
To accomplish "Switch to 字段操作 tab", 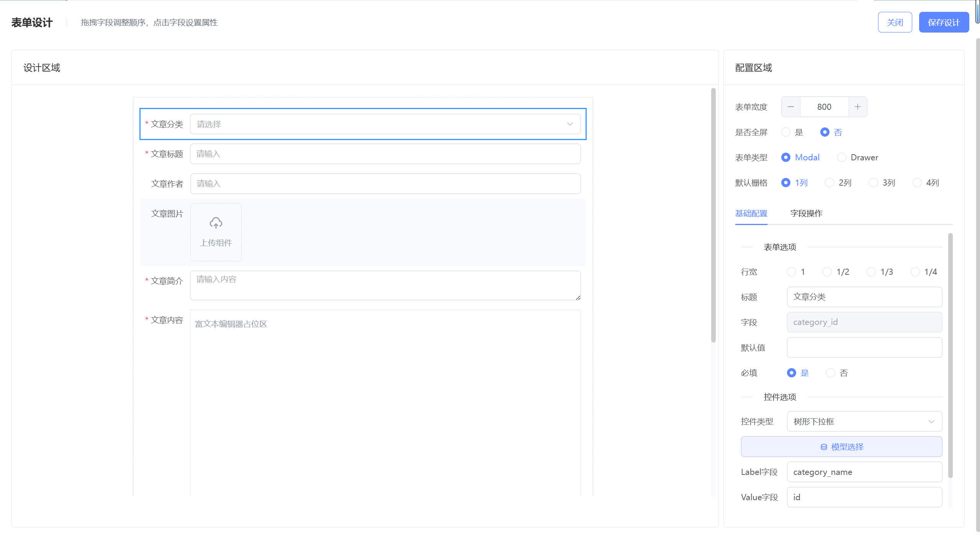I will pos(806,213).
